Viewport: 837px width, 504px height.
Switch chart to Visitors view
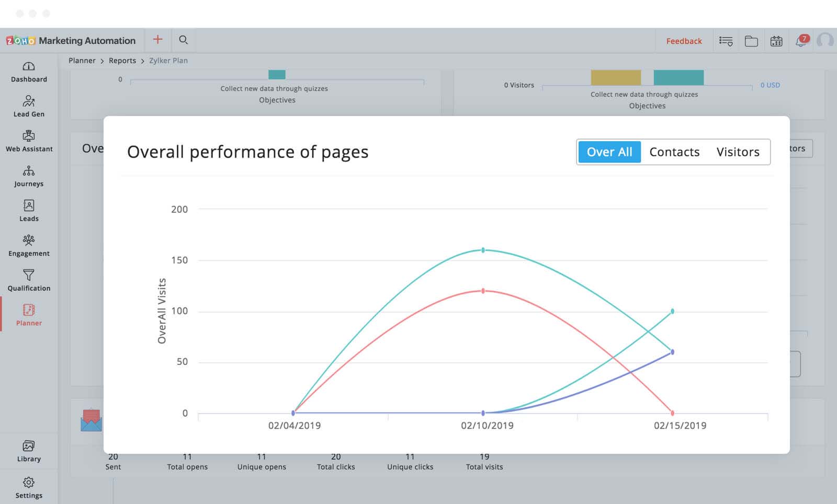click(x=738, y=152)
